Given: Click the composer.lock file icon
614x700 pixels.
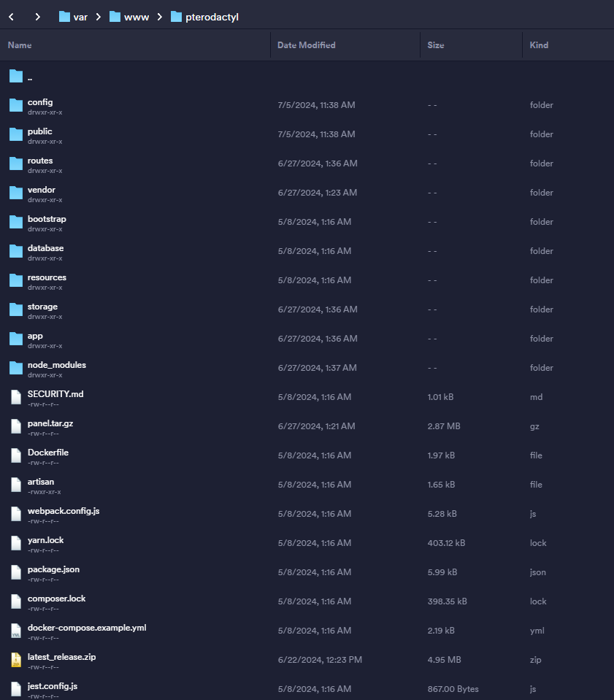Looking at the screenshot, I should [16, 601].
